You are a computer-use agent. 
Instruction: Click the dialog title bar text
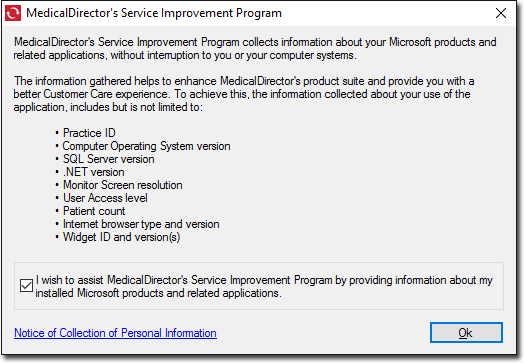coord(154,13)
